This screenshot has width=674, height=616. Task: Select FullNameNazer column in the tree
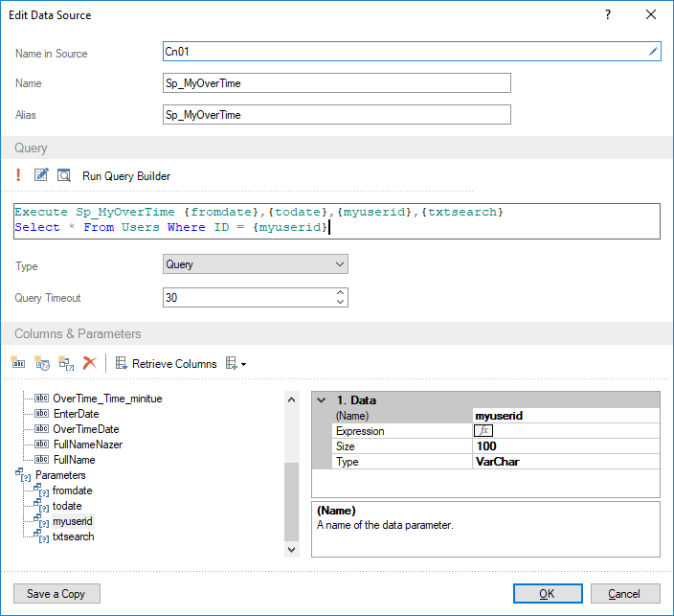click(88, 445)
